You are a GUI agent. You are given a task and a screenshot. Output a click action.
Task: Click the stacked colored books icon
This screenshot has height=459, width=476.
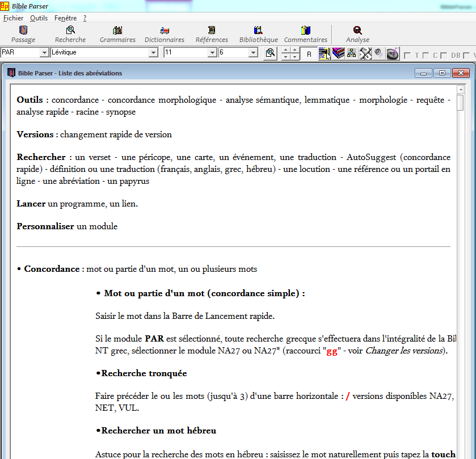pos(338,54)
